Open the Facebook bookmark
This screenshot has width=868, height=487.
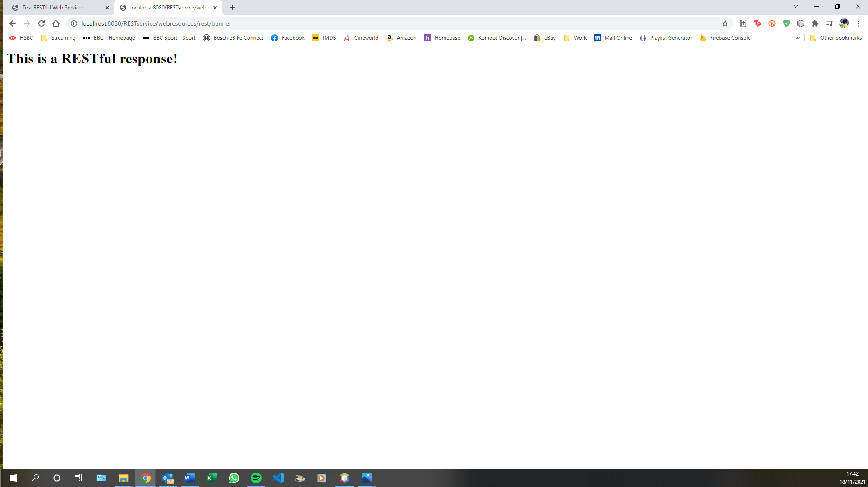tap(288, 38)
